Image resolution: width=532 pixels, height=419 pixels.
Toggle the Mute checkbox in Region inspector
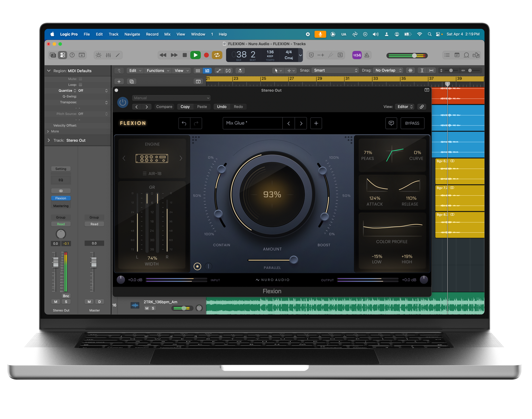(80, 79)
